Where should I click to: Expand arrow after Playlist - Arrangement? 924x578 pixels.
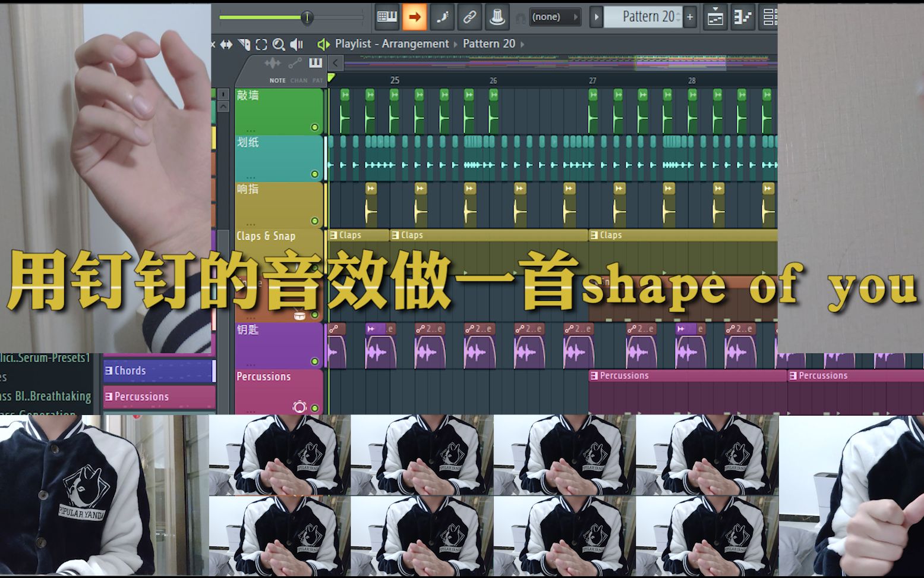click(456, 44)
